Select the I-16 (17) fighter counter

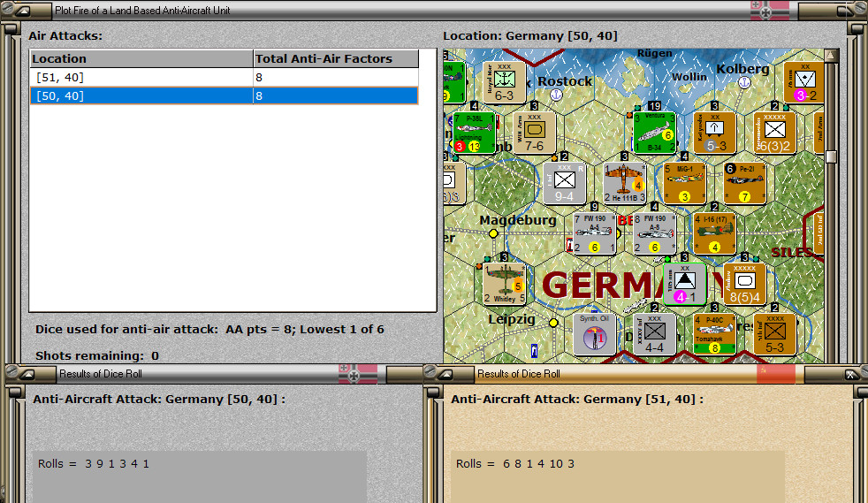[x=715, y=233]
